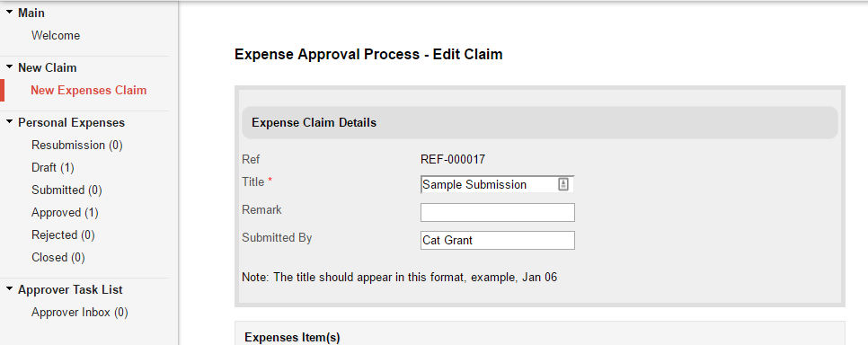Screen dimensions: 868x345
Task: Click the Submitted By field
Action: [498, 241]
